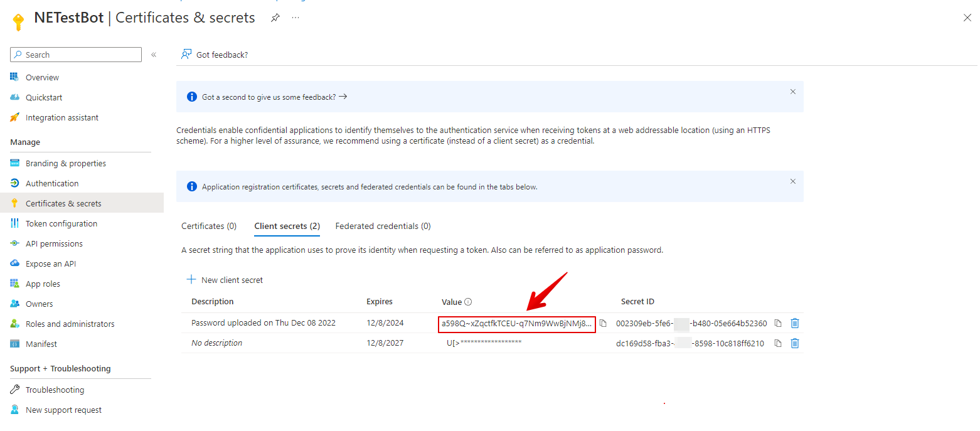Image resolution: width=980 pixels, height=431 pixels.
Task: Open the Integration assistant
Action: [62, 117]
